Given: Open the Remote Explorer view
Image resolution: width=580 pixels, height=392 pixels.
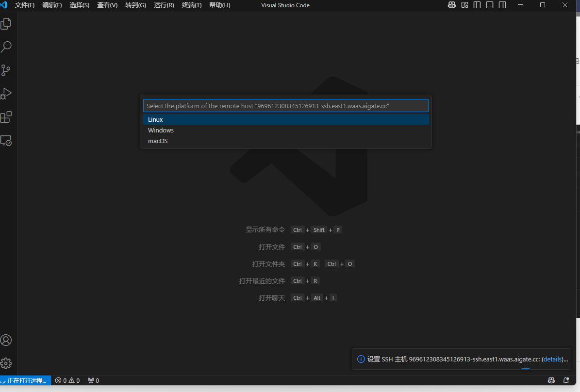Looking at the screenshot, I should pyautogui.click(x=6, y=141).
